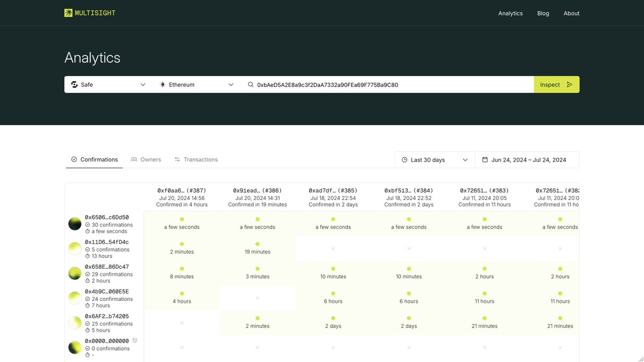
Task: Open transaction 0x91ead… (#386) header
Action: [x=258, y=190]
